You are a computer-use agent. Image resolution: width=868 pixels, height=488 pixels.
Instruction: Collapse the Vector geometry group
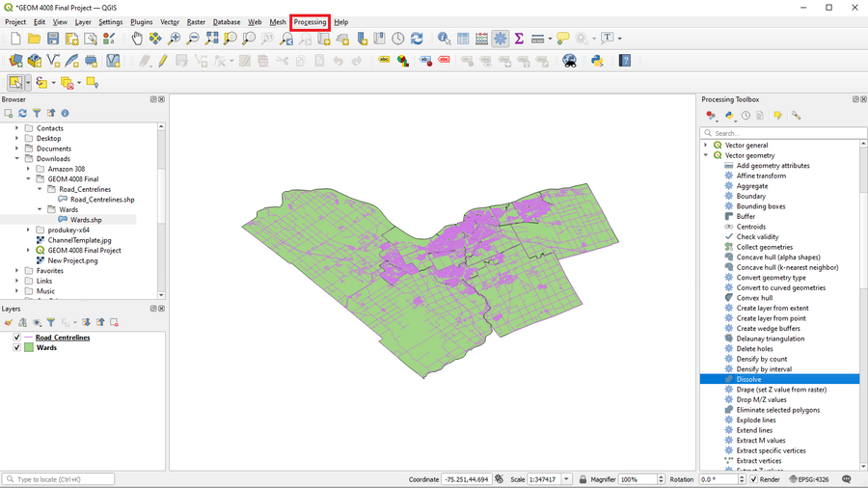click(706, 155)
